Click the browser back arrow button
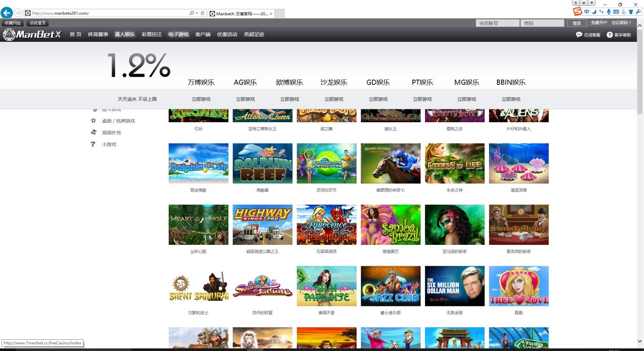 tap(6, 13)
